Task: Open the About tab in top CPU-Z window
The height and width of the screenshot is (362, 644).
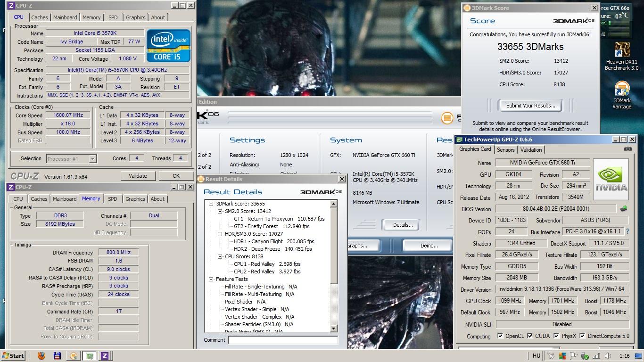Action: 158,17
